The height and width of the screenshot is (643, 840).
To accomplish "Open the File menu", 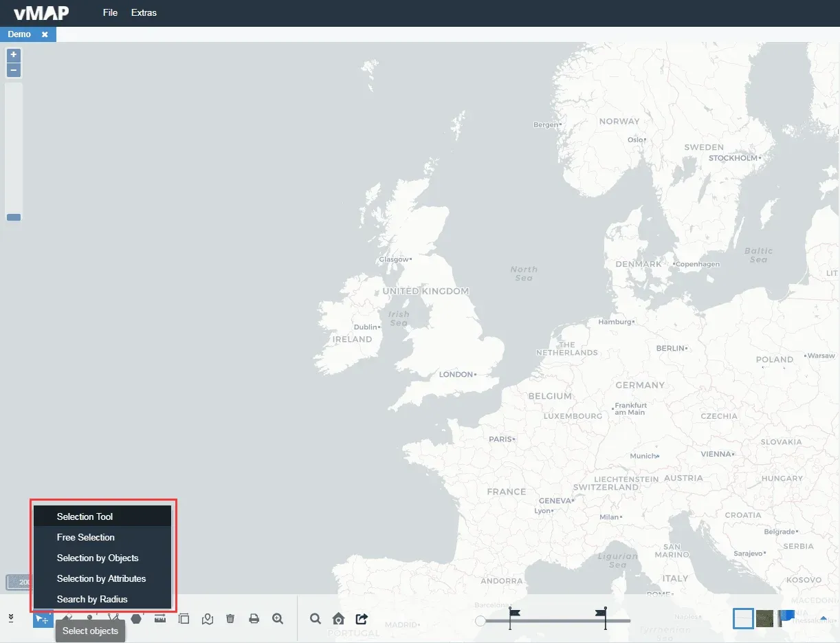I will click(x=110, y=12).
